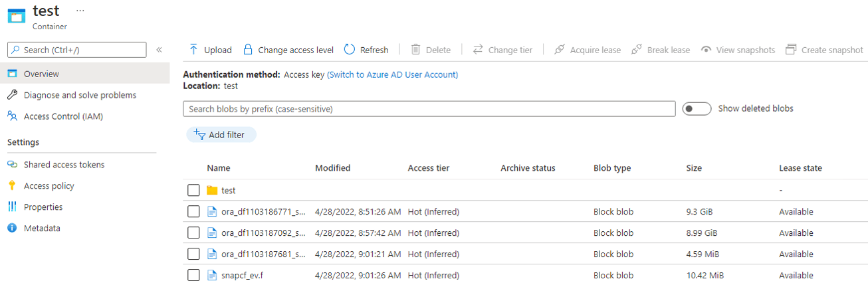The image size is (868, 285).
Task: Open the Metadata settings page
Action: tap(42, 229)
